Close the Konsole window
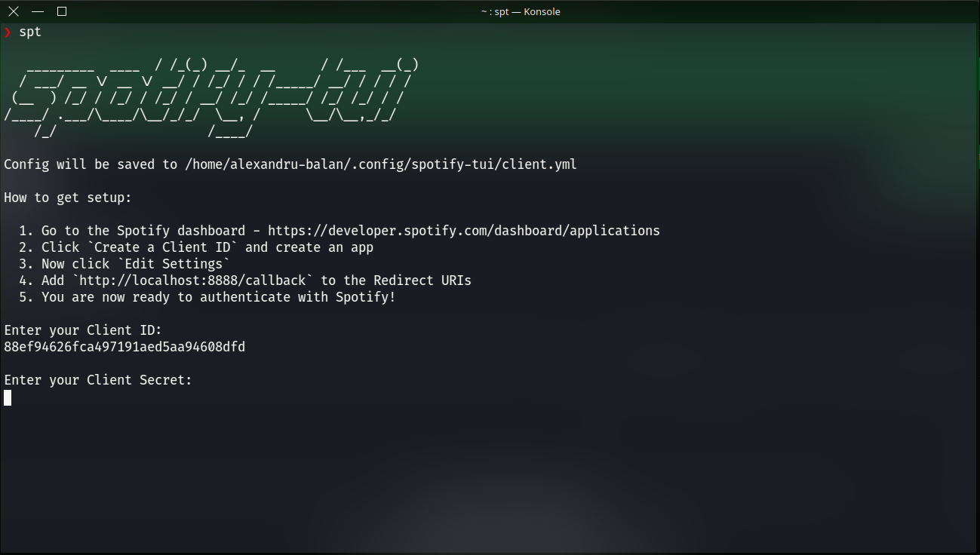The height and width of the screenshot is (555, 980). tap(13, 11)
